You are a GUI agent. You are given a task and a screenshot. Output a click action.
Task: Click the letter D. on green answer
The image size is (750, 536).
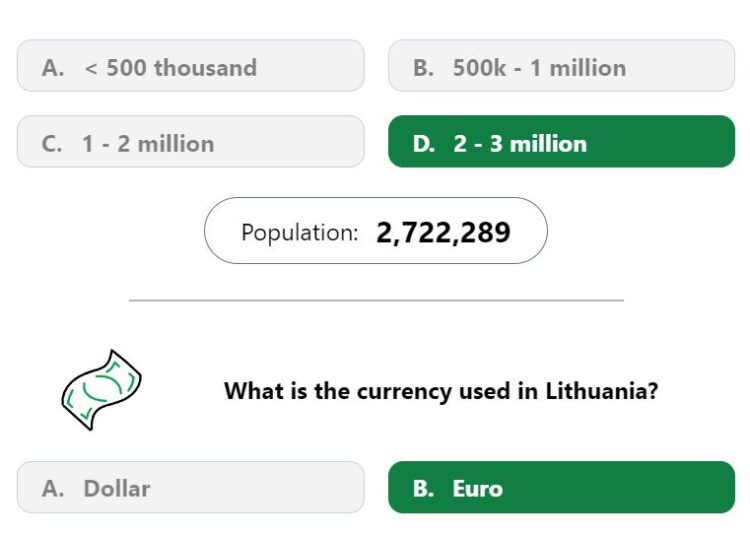tap(424, 144)
